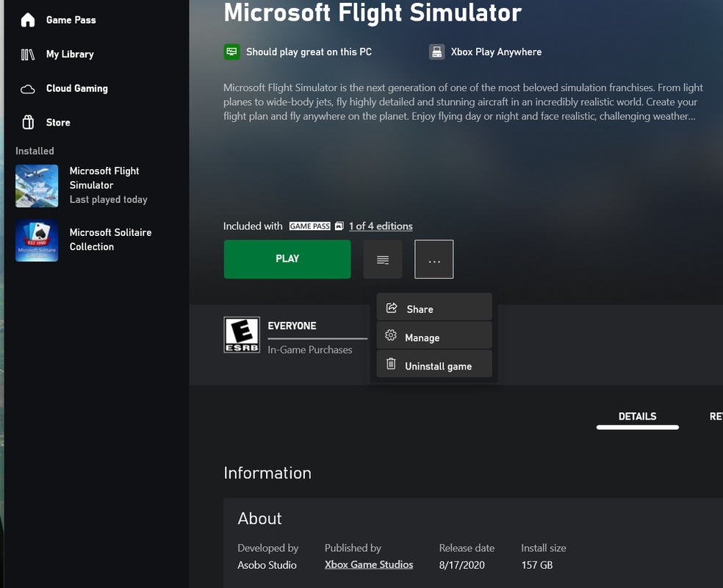
Task: Click the Information heading
Action: 267,473
